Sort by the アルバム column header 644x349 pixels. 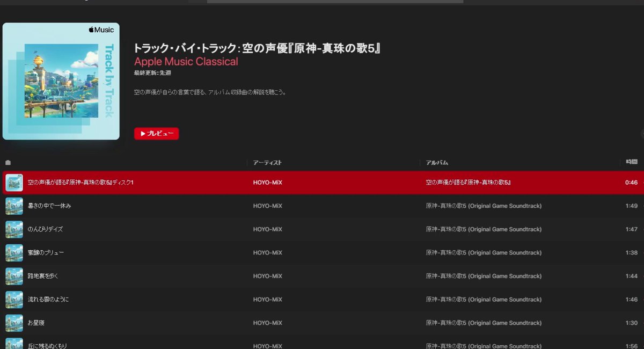pos(437,162)
